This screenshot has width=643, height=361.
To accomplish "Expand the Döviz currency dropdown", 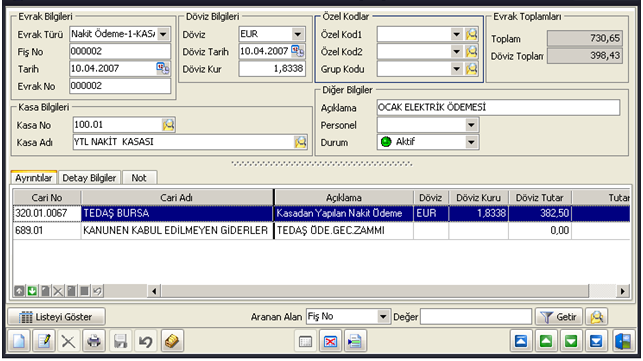I will (x=298, y=34).
